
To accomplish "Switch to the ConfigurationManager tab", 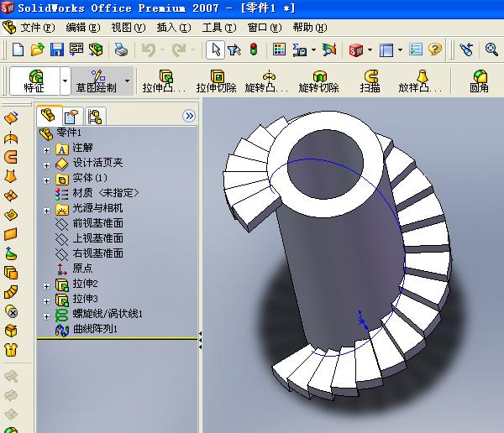I will coord(95,117).
